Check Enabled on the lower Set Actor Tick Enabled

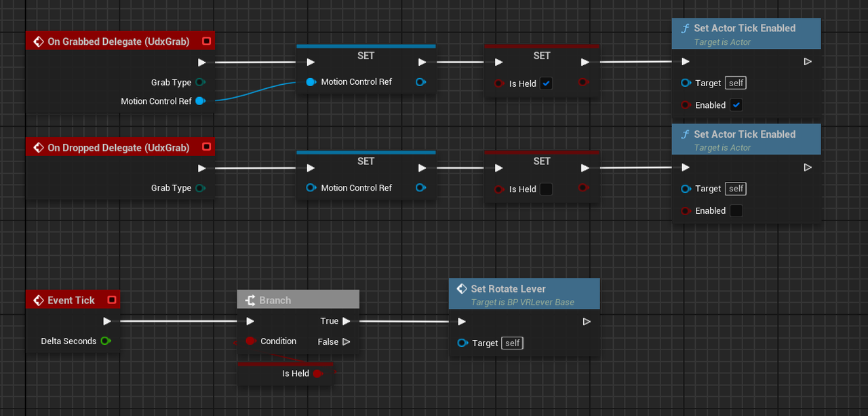point(736,210)
